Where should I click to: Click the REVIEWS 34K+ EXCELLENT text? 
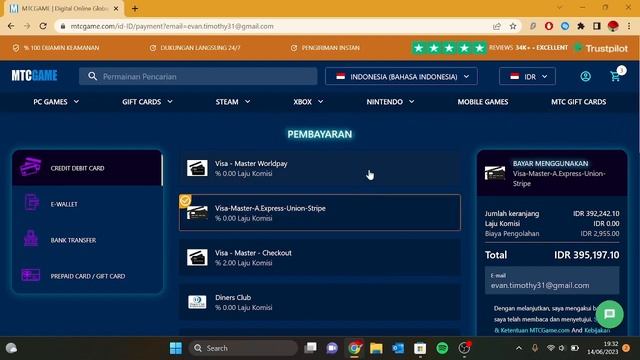pos(528,48)
